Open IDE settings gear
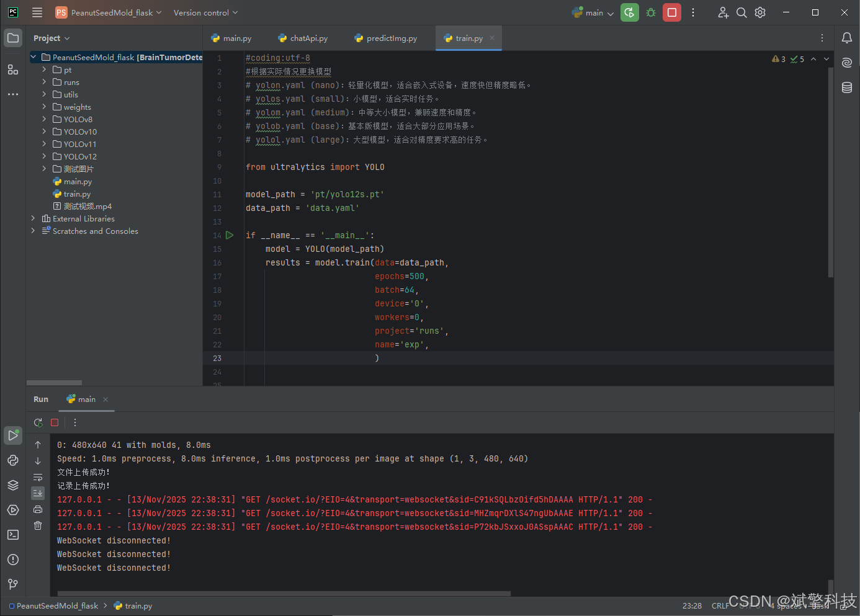860x616 pixels. 760,12
